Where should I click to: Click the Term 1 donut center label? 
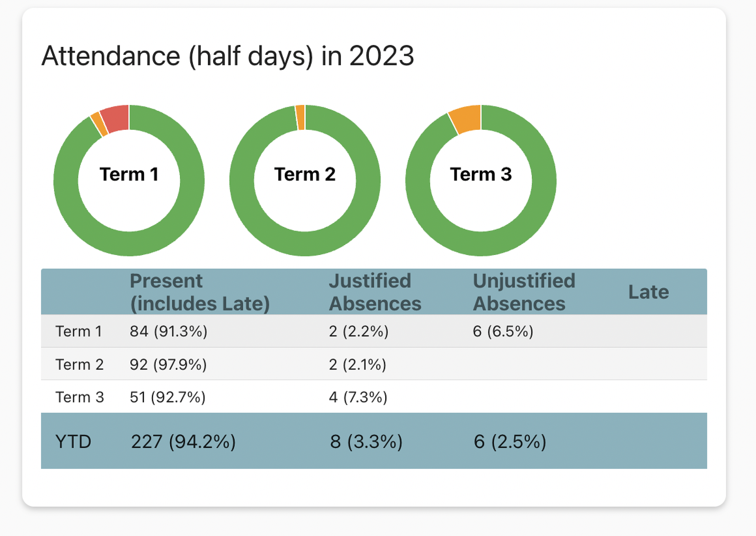click(129, 174)
